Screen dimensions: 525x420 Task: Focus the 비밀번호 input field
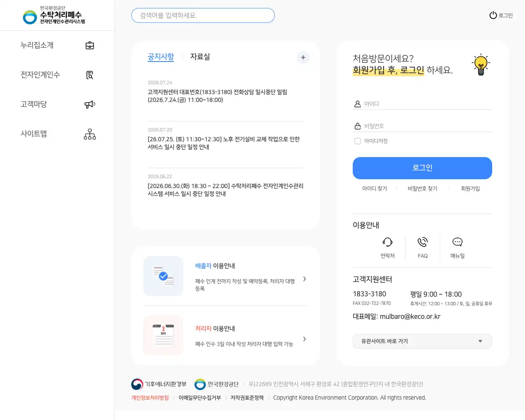[422, 126]
